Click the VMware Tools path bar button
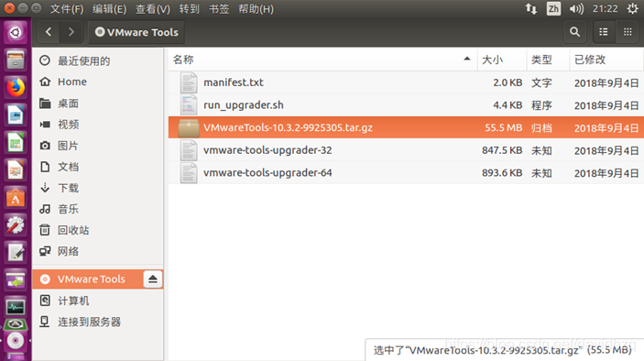The width and height of the screenshot is (644, 361). pos(136,32)
